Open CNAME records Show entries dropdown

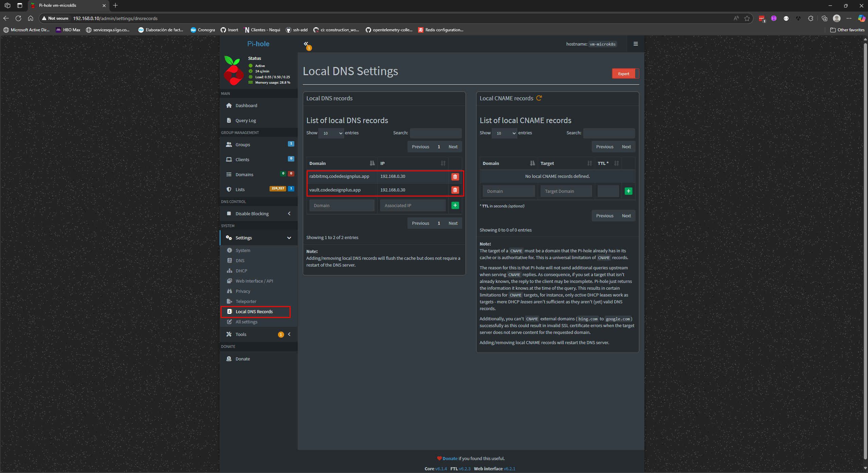[x=504, y=133]
